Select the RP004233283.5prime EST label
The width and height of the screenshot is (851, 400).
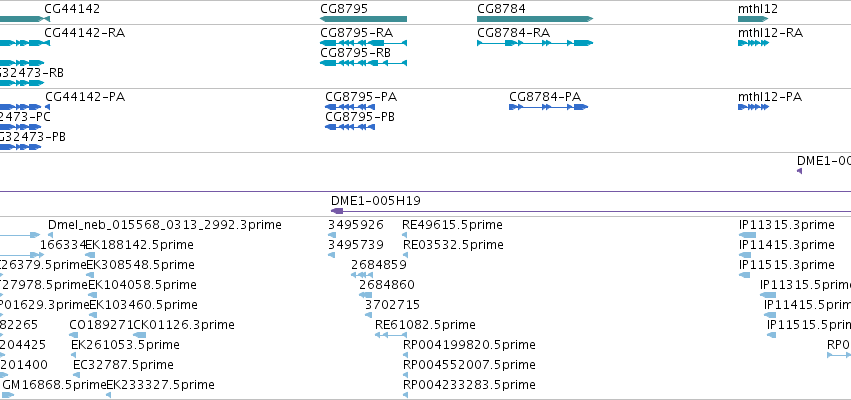(469, 385)
